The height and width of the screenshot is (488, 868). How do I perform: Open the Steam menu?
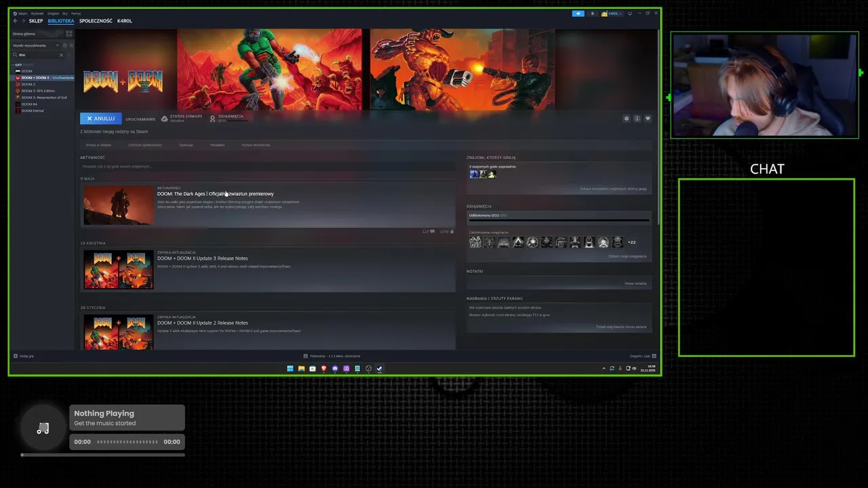(x=22, y=14)
